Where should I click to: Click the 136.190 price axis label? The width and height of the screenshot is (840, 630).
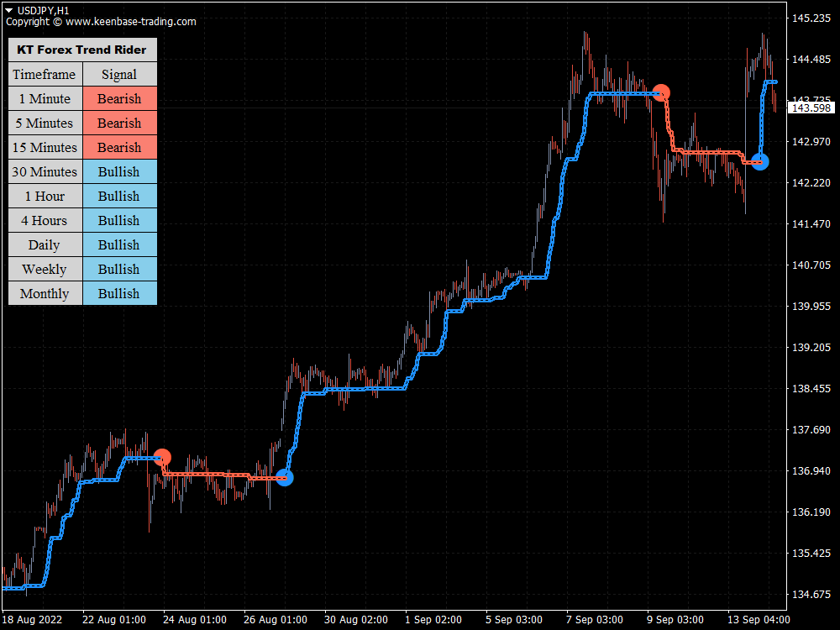coord(811,512)
